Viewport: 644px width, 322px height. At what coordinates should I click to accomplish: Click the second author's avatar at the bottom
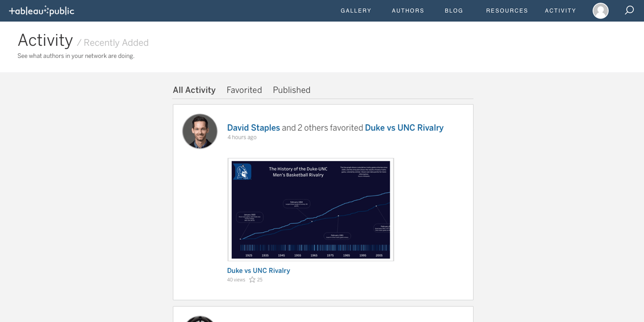click(200, 319)
